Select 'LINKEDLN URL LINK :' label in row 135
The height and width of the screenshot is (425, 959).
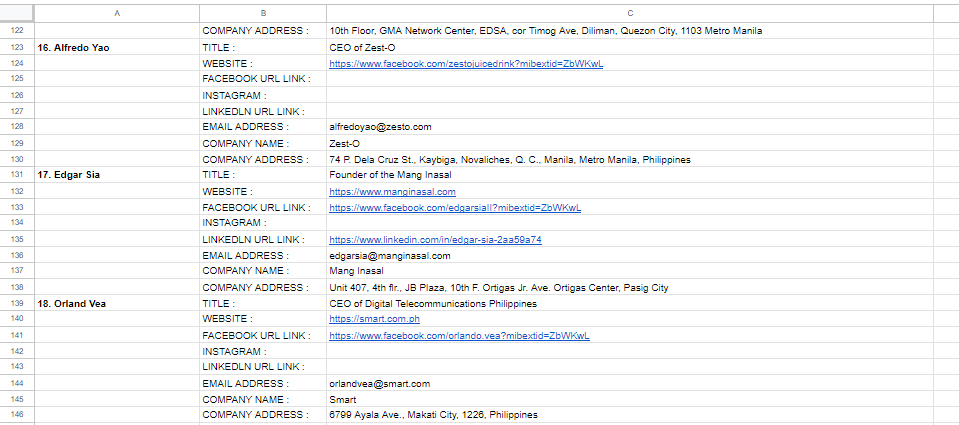point(263,239)
